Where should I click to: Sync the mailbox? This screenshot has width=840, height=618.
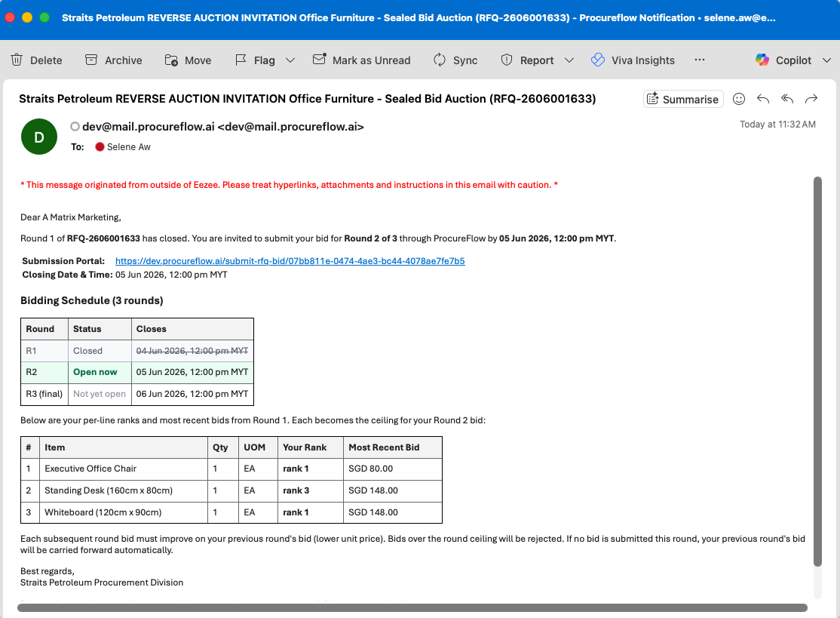pos(455,60)
